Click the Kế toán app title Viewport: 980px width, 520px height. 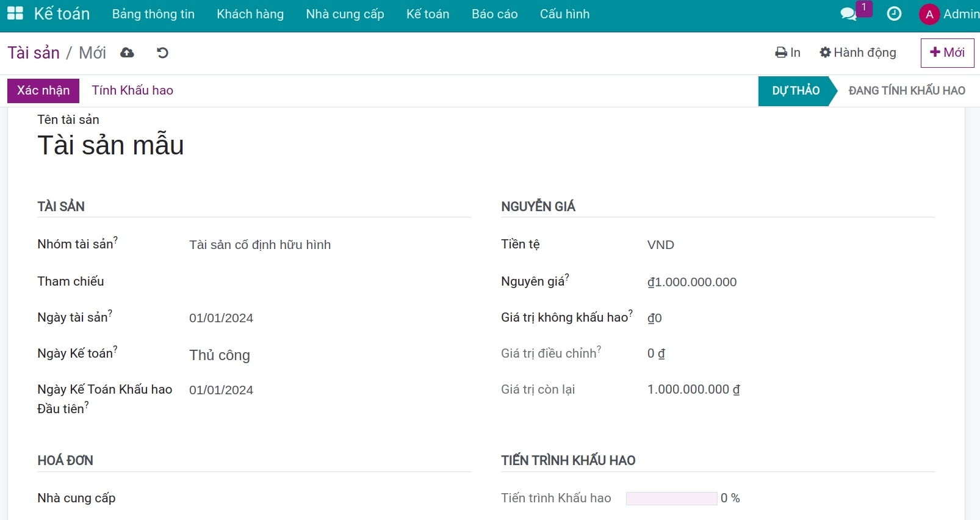62,13
